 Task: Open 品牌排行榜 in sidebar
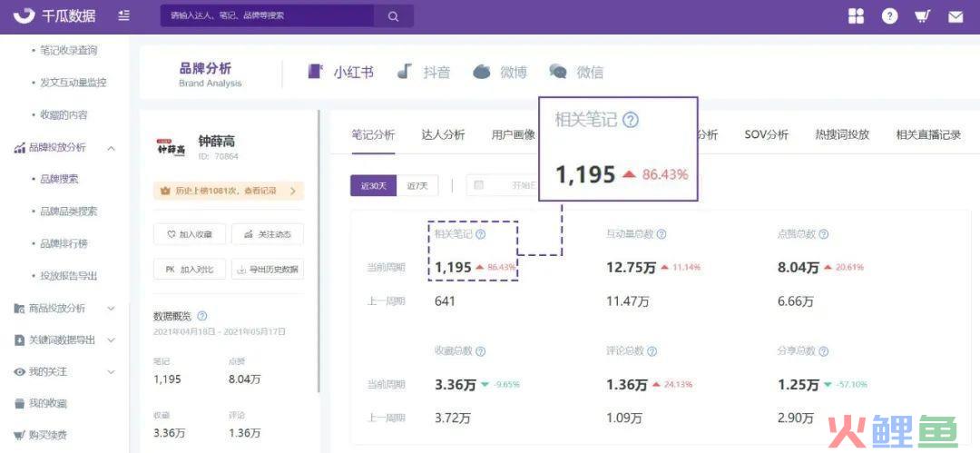pyautogui.click(x=64, y=243)
